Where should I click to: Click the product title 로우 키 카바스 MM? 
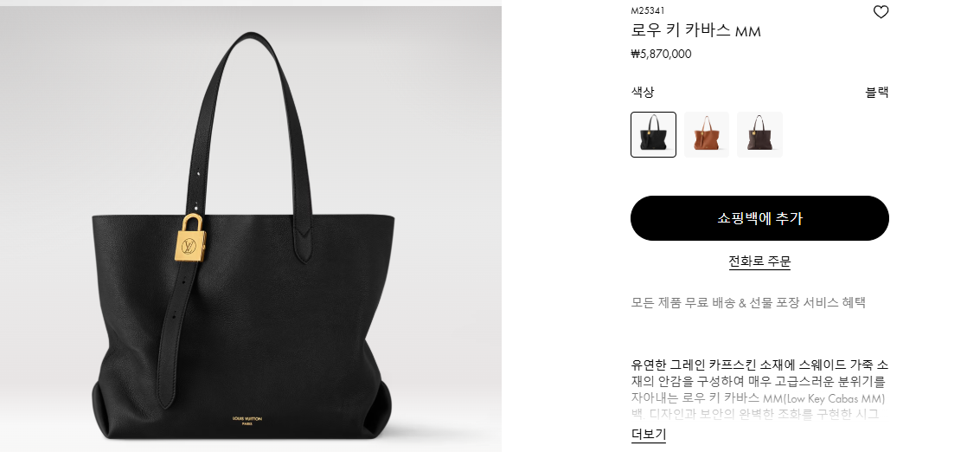[x=695, y=30]
